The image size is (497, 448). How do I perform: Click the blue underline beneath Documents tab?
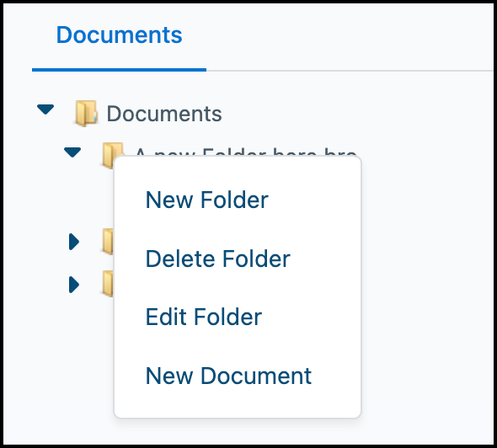119,70
